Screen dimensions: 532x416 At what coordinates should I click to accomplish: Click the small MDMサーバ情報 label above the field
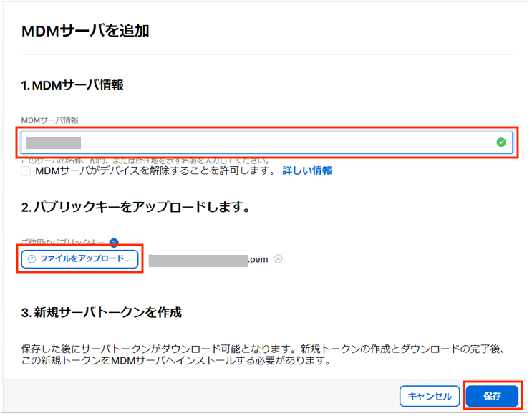coord(49,119)
